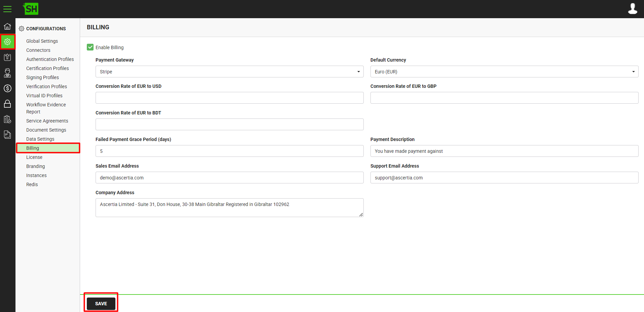644x312 pixels.
Task: Click the EUR to BDT conversion rate field
Action: (x=229, y=124)
